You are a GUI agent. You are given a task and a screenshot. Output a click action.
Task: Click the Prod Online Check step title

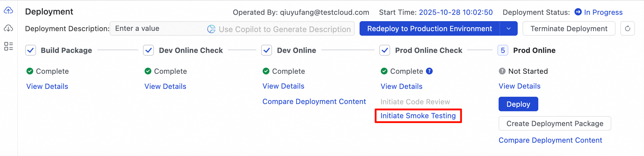429,50
